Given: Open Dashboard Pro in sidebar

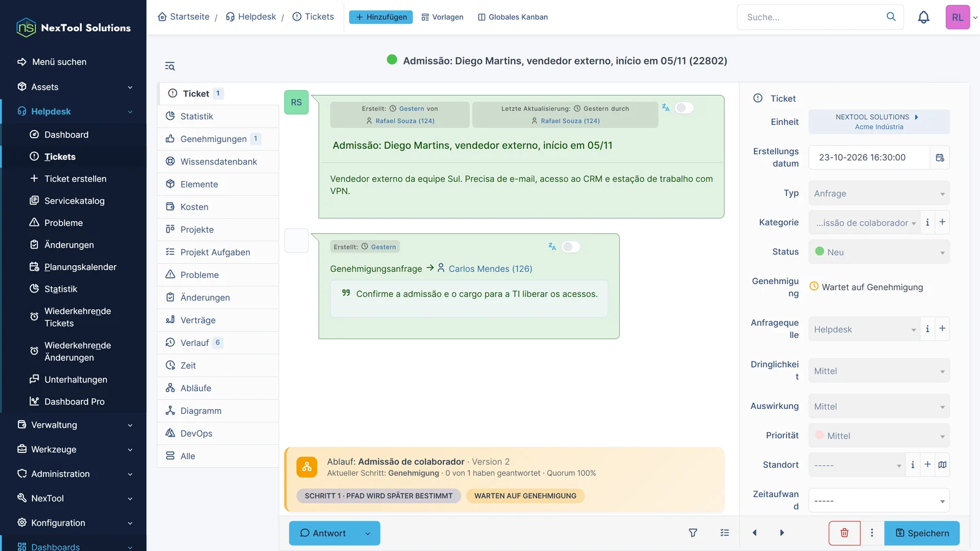Looking at the screenshot, I should tap(74, 402).
